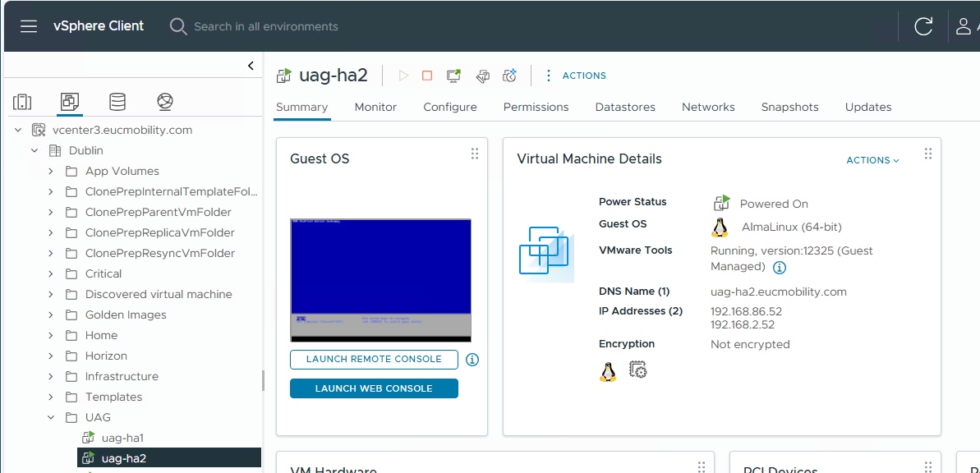The image size is (980, 473).
Task: Click the refresh icon in the header
Action: coord(923,26)
